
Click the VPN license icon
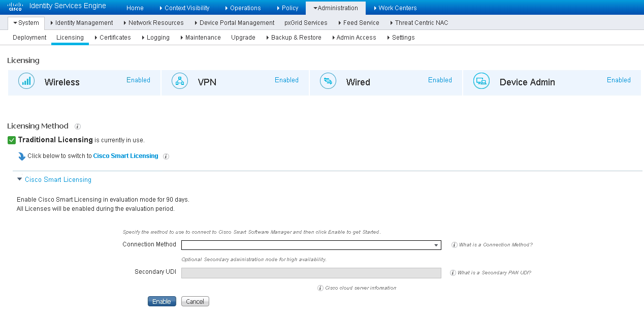click(180, 81)
